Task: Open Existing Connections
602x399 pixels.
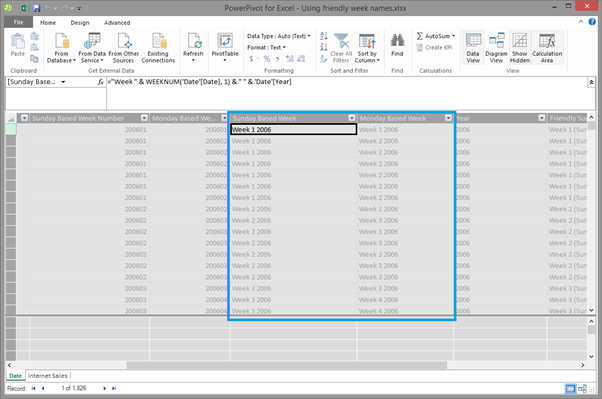Action: tap(158, 48)
